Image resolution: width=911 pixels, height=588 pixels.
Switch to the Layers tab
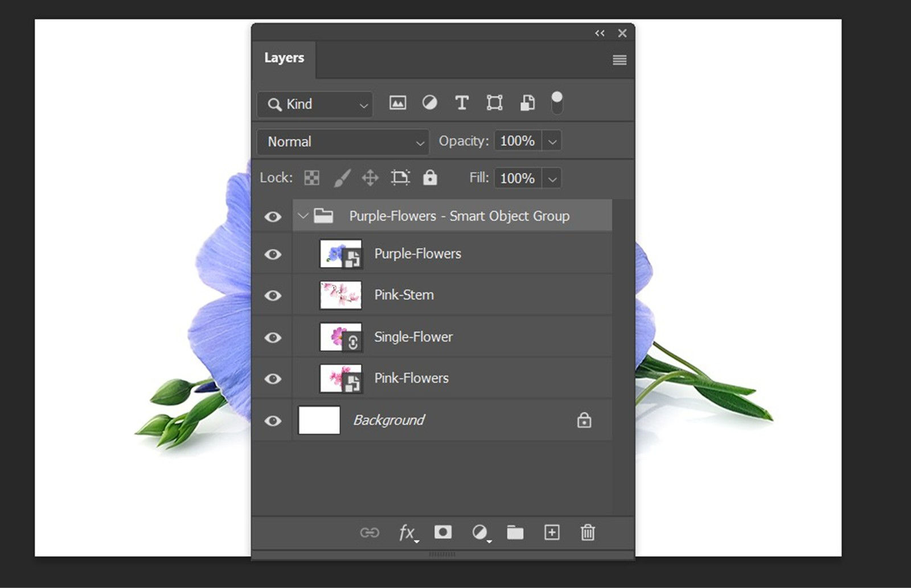tap(283, 57)
